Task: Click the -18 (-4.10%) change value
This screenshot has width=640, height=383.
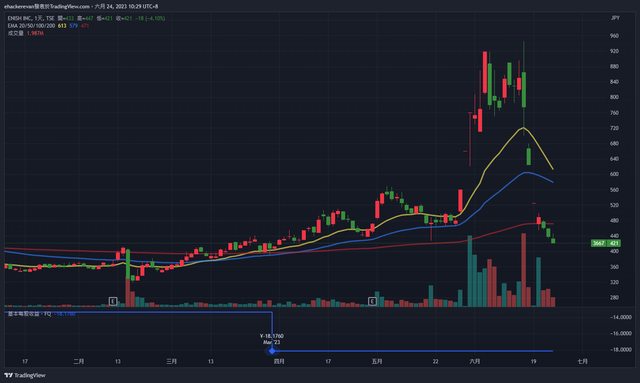Action: [x=150, y=18]
